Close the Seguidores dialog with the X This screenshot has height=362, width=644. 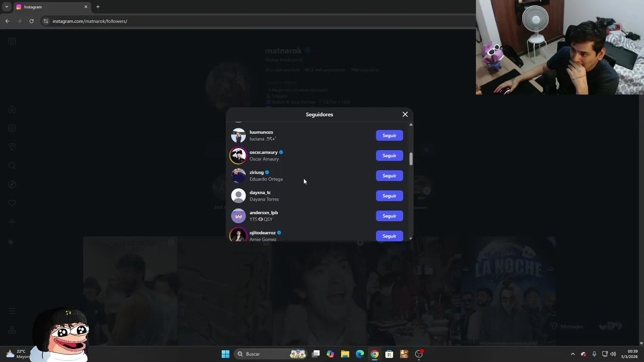tap(405, 115)
